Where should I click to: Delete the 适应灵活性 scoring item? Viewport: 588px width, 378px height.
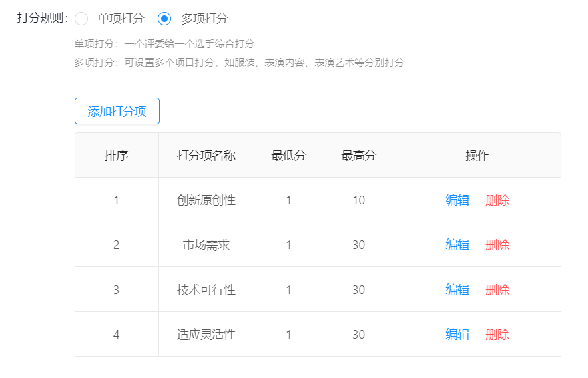497,334
